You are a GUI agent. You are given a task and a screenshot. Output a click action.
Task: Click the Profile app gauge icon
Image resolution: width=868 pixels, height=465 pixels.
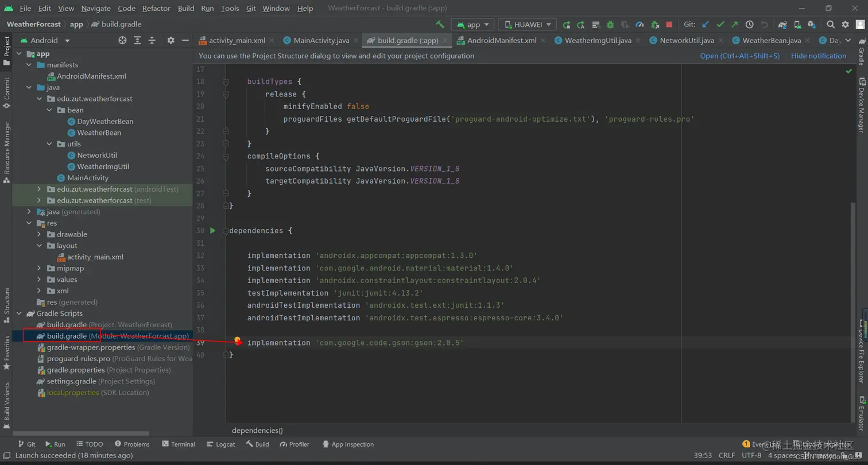coord(640,25)
